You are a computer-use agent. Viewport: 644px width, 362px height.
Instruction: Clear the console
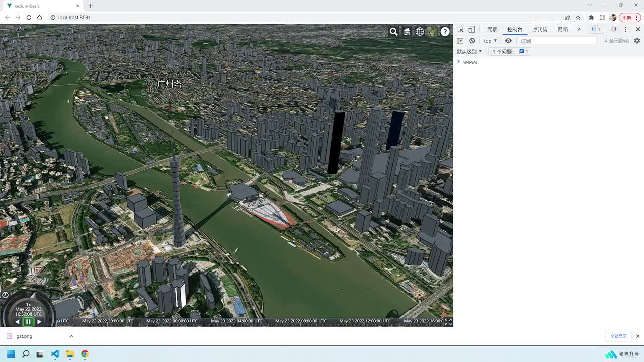point(472,41)
